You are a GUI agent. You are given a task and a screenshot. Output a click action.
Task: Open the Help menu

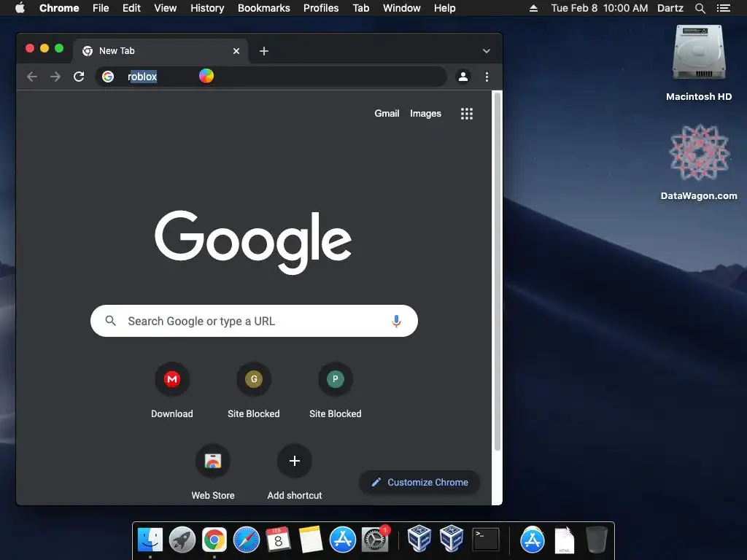tap(444, 8)
